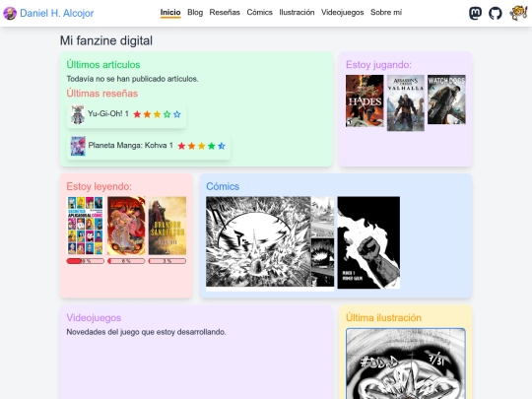Click the blue star of the Yu-Gi-Oh! rating
This screenshot has height=399, width=532.
[x=176, y=114]
